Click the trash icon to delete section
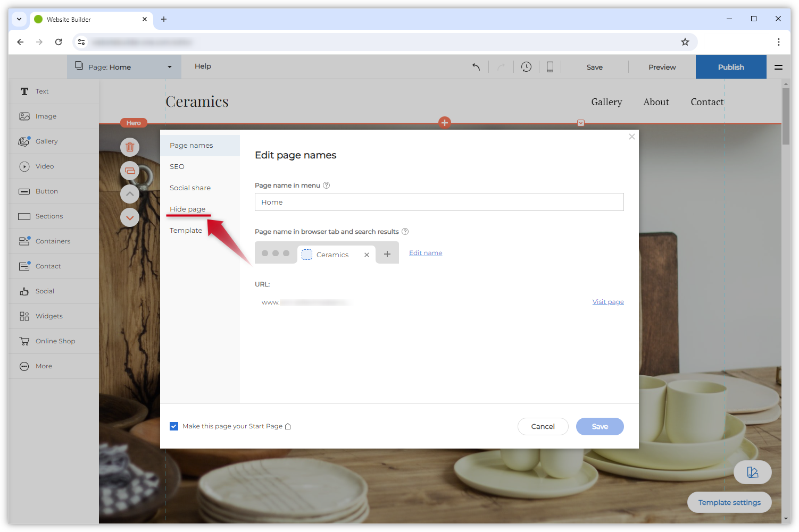This screenshot has height=532, width=799. (x=130, y=147)
